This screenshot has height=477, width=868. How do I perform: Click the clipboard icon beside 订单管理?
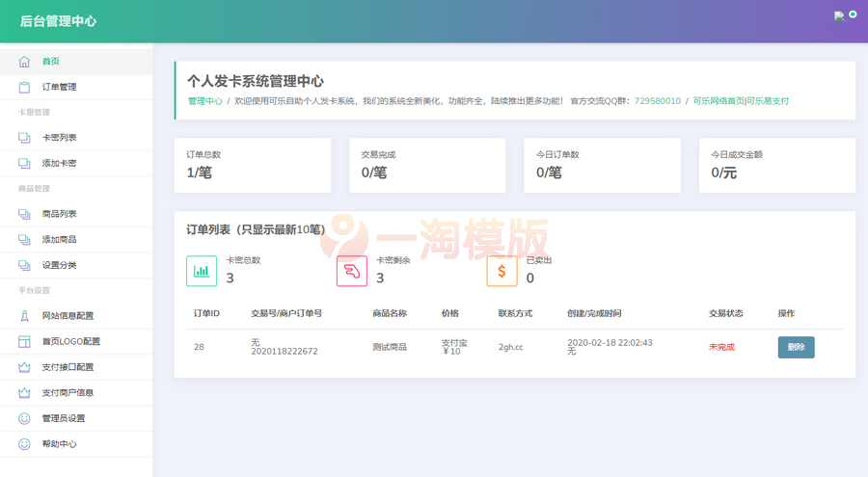pyautogui.click(x=24, y=88)
